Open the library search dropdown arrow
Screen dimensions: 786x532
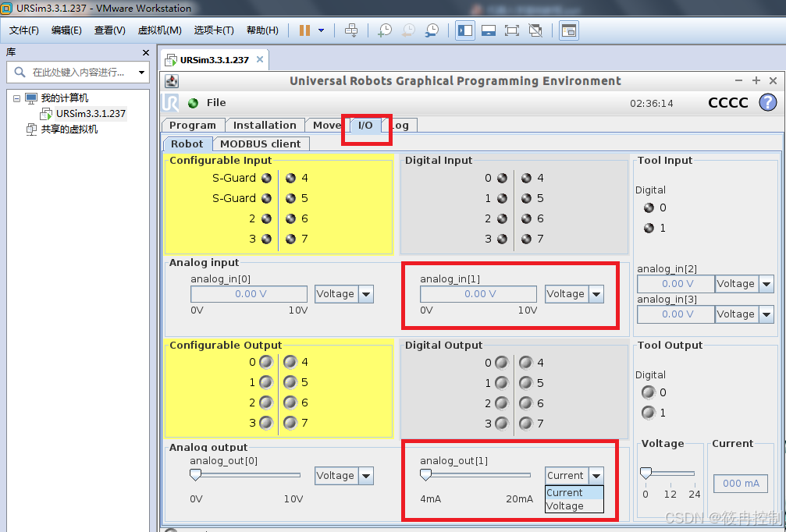(142, 73)
